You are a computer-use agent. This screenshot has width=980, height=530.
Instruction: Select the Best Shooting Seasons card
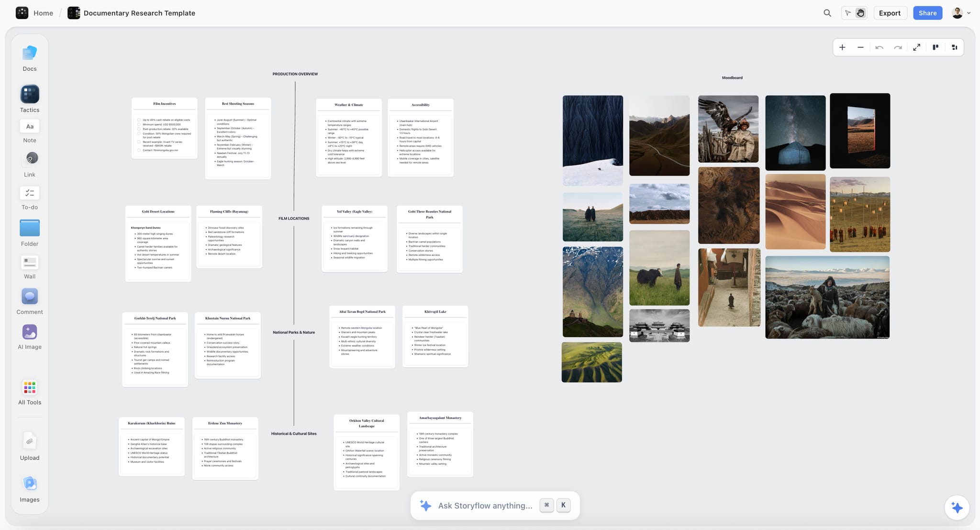[x=238, y=139]
